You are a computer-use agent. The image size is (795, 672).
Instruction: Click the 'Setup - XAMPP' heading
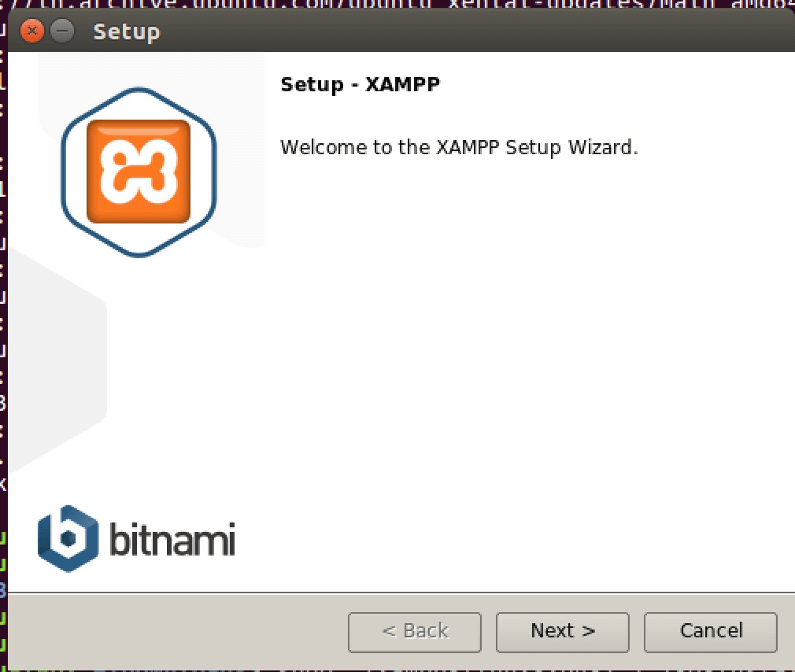pos(360,84)
